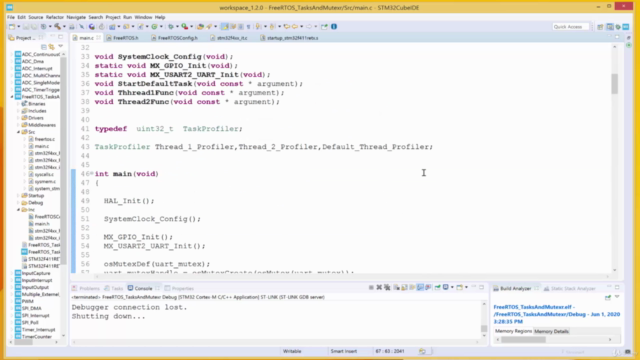This screenshot has height=360, width=640.
Task: Expand the Drivers folder
Action: pos(18,118)
